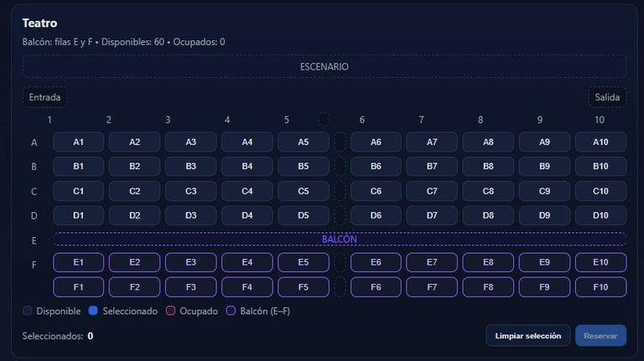Viewport: 644px width, 361px height.
Task: Select balcony seat E10
Action: (600, 262)
